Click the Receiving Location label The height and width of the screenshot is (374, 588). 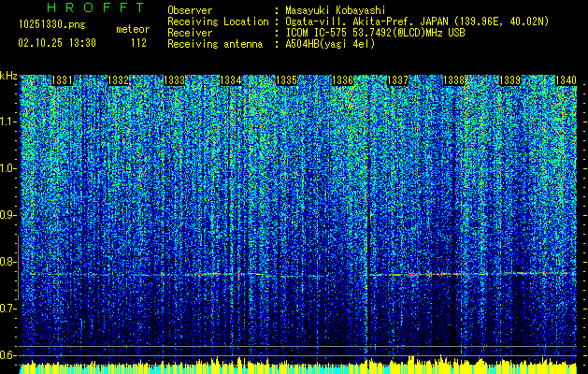coord(218,22)
